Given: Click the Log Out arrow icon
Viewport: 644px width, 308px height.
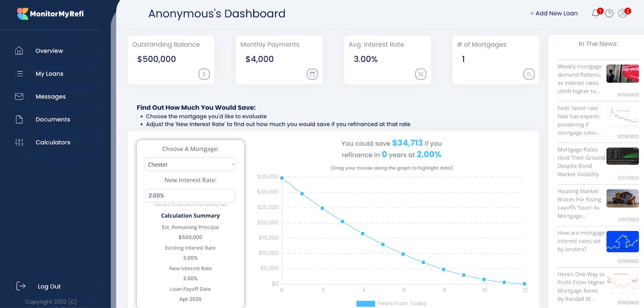Looking at the screenshot, I should pos(21,286).
